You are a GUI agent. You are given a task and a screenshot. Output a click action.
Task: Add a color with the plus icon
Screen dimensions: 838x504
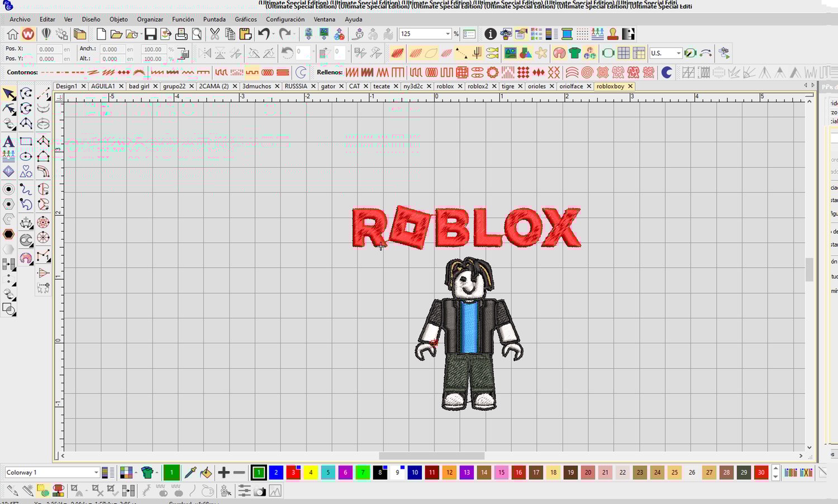click(x=224, y=473)
